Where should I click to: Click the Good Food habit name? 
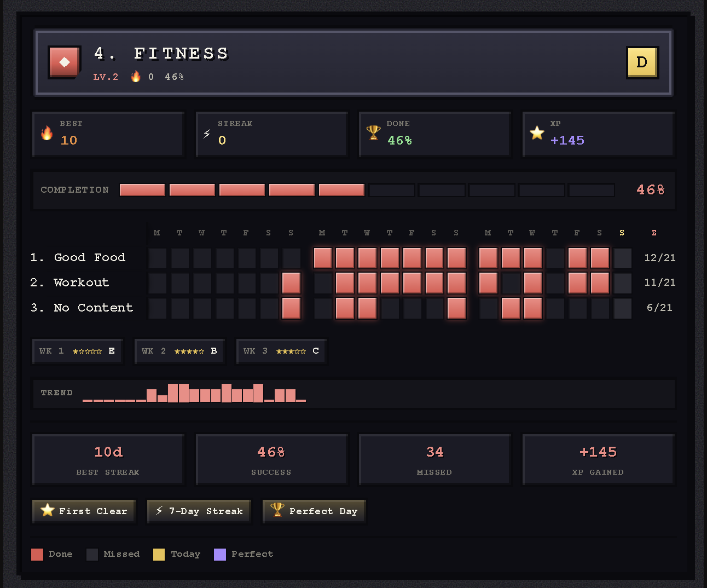click(x=90, y=257)
